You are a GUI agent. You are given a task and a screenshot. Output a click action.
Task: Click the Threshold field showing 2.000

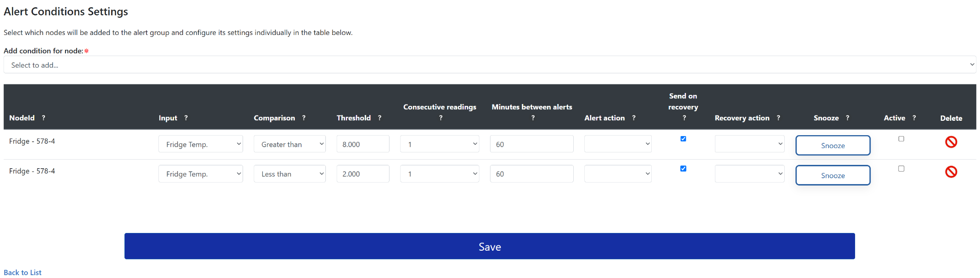click(x=363, y=174)
